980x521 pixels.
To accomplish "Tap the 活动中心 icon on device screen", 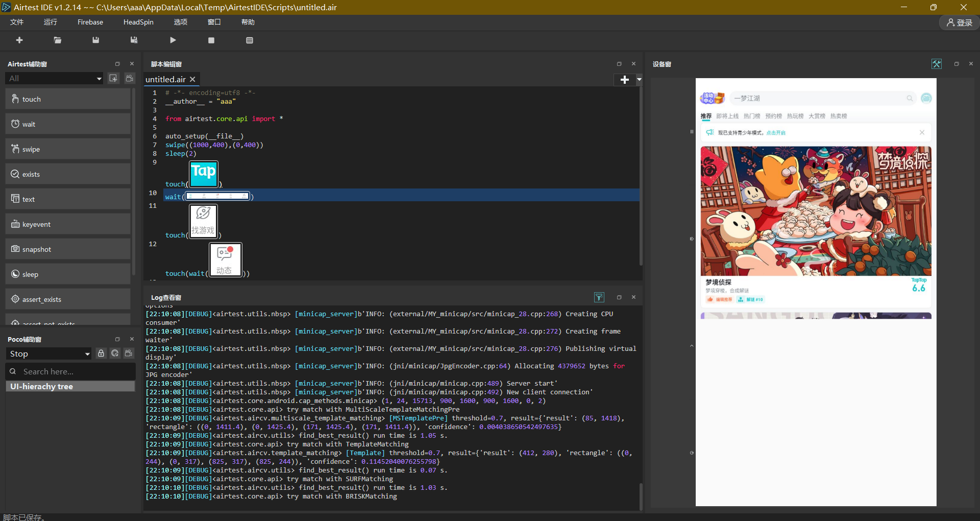I will [713, 98].
